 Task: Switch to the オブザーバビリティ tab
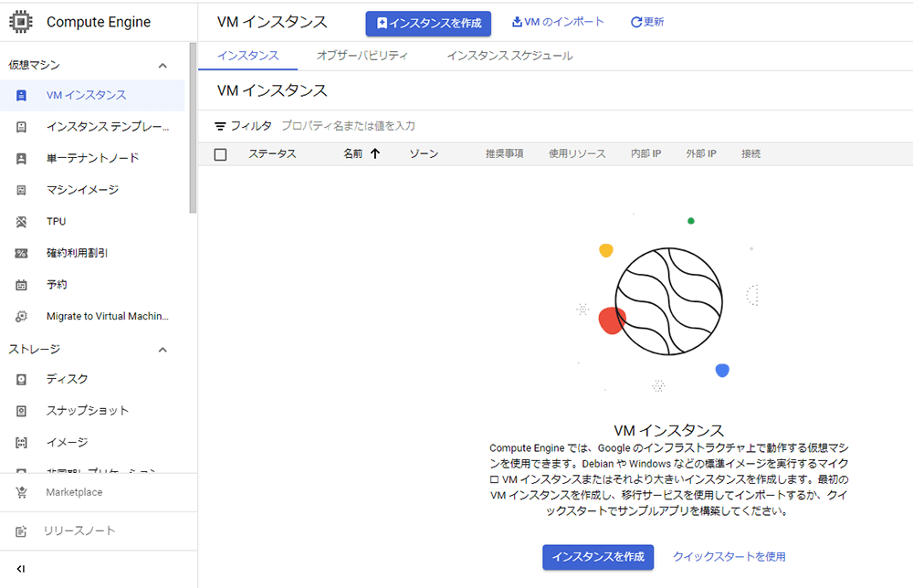click(x=362, y=56)
